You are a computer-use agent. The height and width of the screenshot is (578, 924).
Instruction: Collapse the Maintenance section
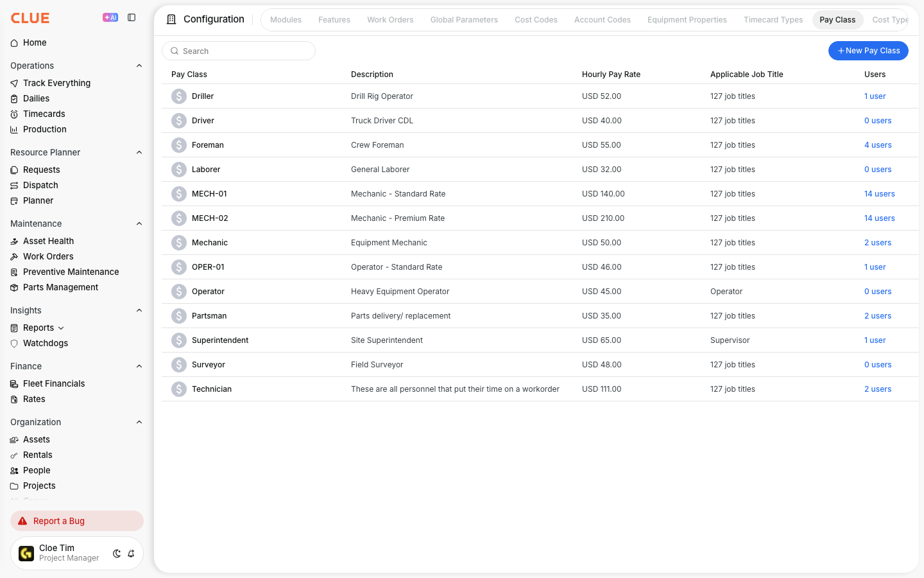(x=139, y=223)
